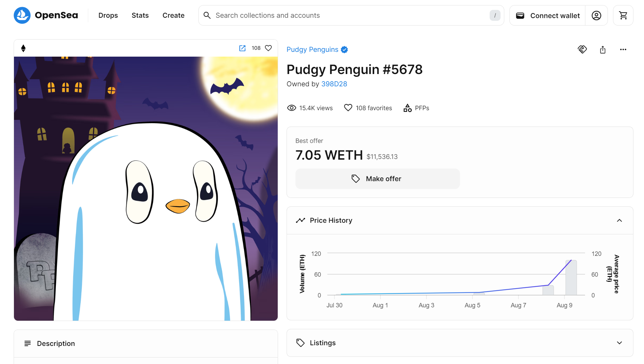
Task: Open the 108 favorites list
Action: 374,108
